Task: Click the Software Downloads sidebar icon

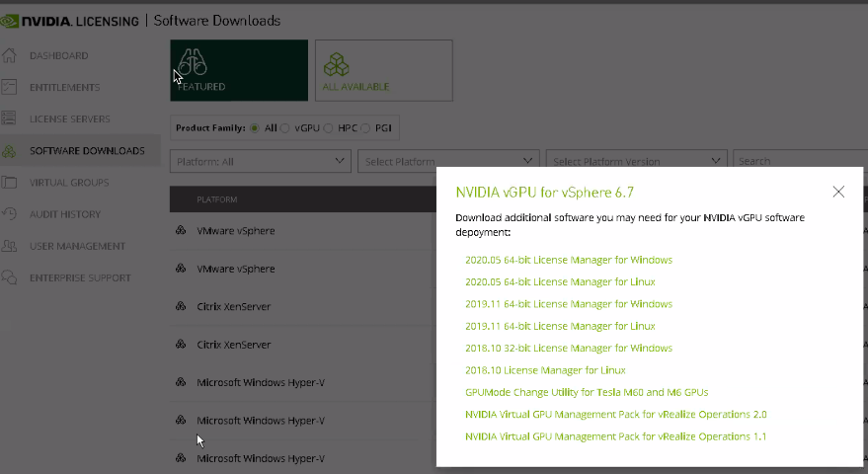Action: [x=9, y=151]
